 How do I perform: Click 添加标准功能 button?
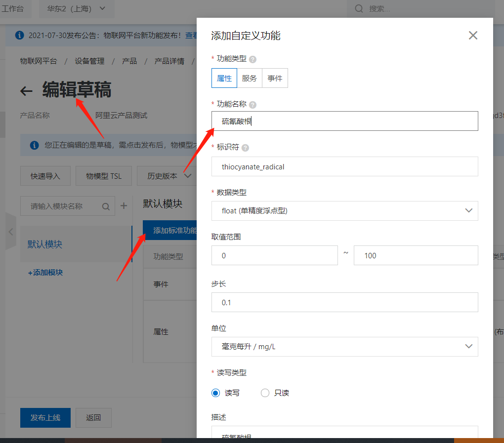click(x=169, y=230)
